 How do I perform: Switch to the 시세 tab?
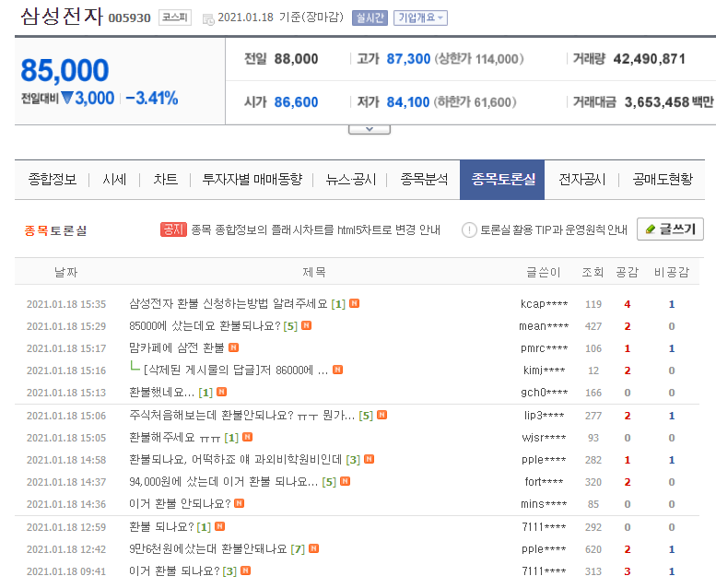tap(114, 179)
